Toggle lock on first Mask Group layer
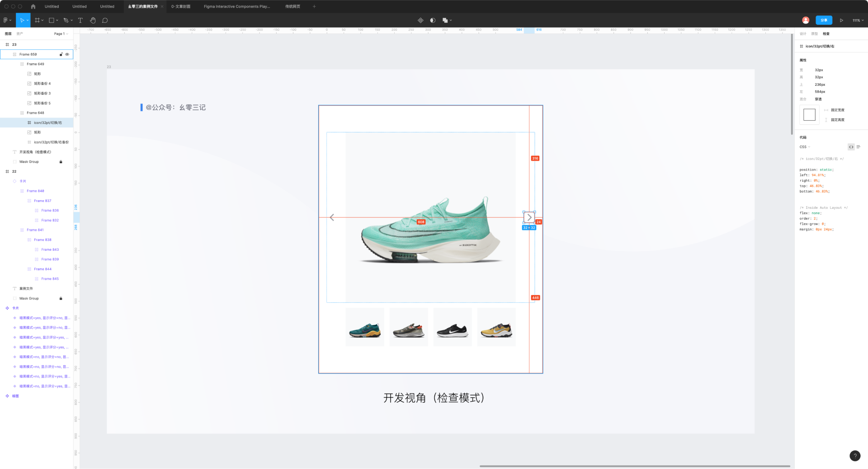Viewport: 868px width, 469px height. tap(61, 161)
